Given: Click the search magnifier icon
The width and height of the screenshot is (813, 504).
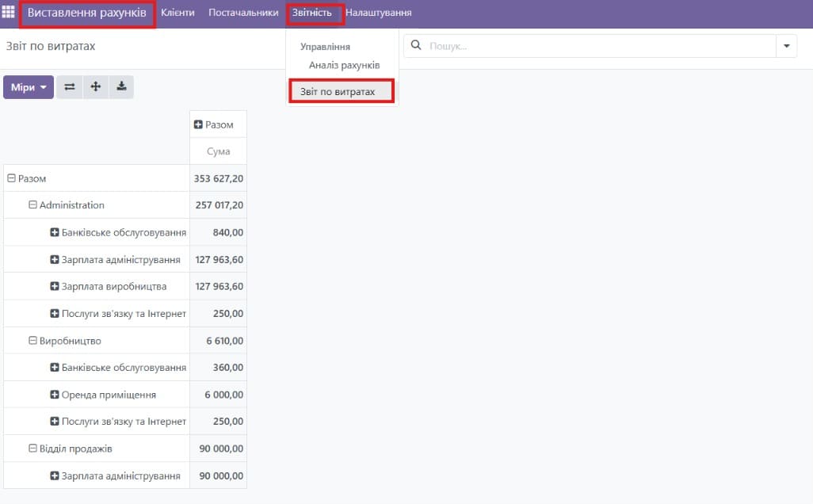Looking at the screenshot, I should click(416, 46).
